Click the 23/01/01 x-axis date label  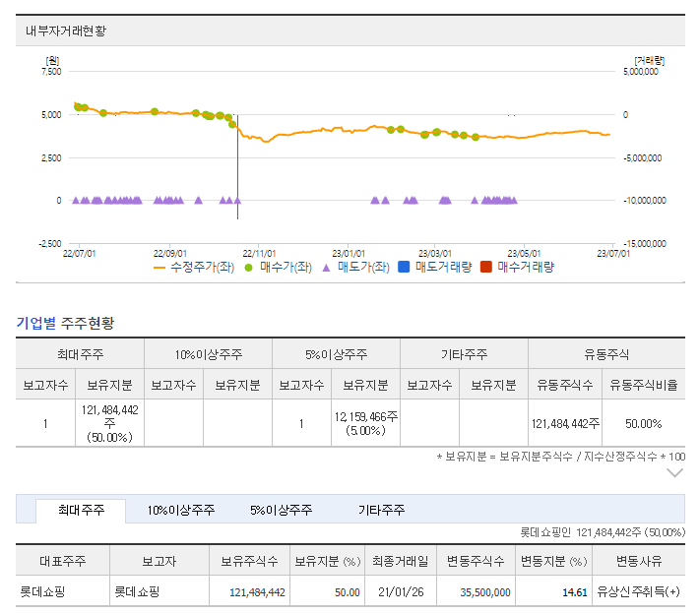point(349,254)
